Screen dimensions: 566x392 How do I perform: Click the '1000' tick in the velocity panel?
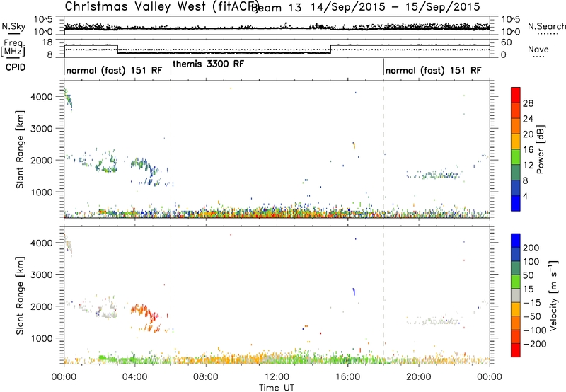click(x=42, y=338)
